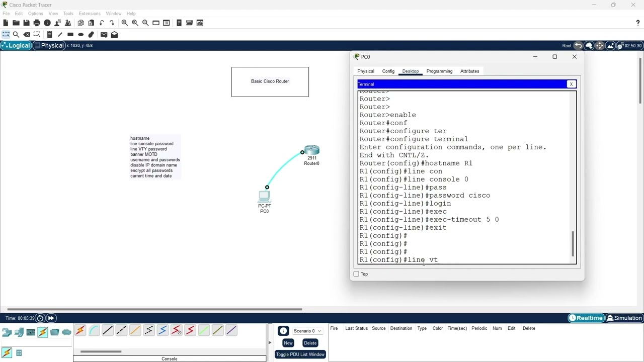Click Delete scenario button
This screenshot has width=644, height=362.
click(x=310, y=343)
